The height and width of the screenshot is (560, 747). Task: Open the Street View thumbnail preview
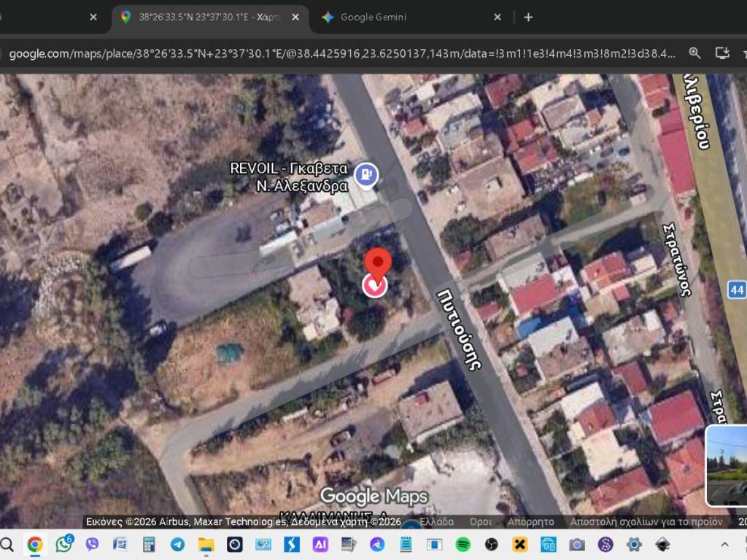(727, 465)
